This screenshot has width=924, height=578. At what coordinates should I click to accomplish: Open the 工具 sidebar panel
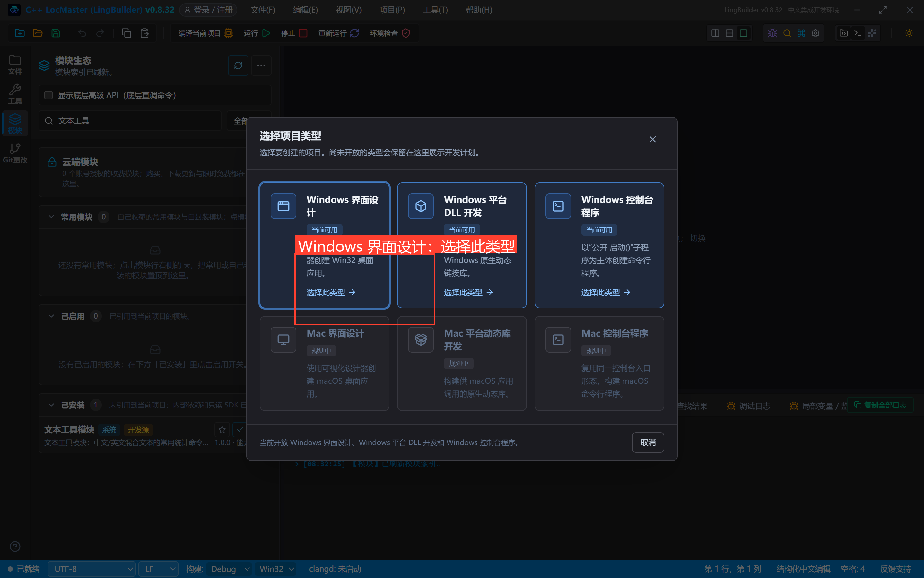15,94
